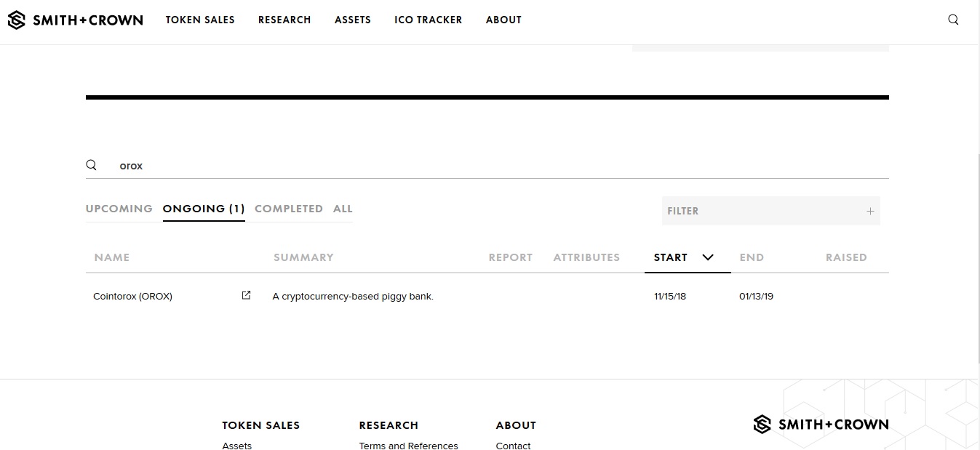Open footer Assets link
The image size is (980, 450).
pyautogui.click(x=237, y=445)
